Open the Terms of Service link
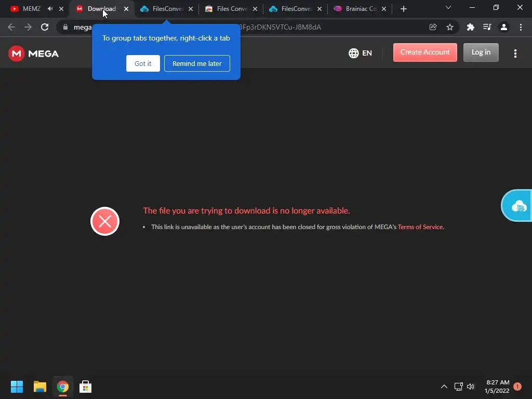 click(420, 227)
